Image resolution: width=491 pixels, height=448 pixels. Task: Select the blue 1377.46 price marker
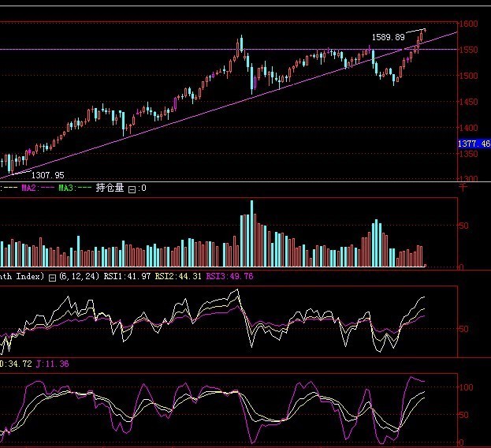[474, 144]
